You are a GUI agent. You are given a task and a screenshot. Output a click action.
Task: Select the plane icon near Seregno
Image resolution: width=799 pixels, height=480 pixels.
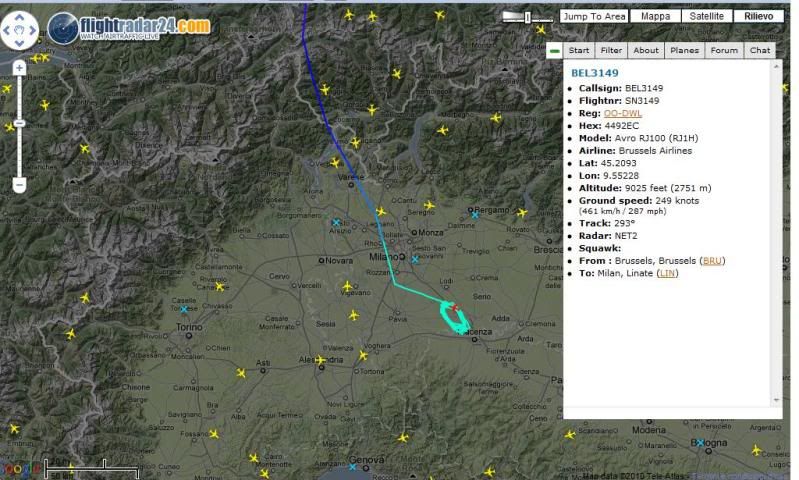pos(430,205)
